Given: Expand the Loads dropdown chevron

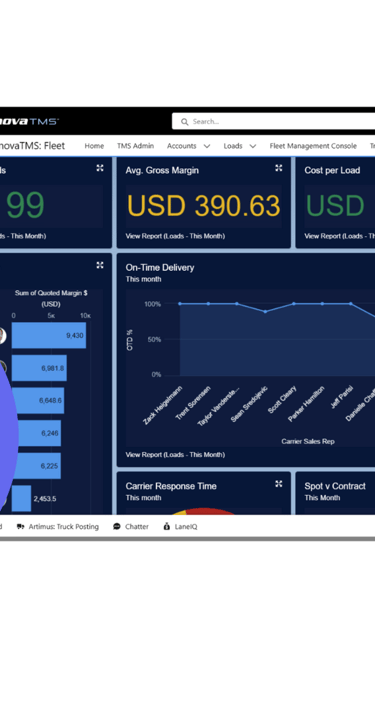Looking at the screenshot, I should pyautogui.click(x=253, y=146).
